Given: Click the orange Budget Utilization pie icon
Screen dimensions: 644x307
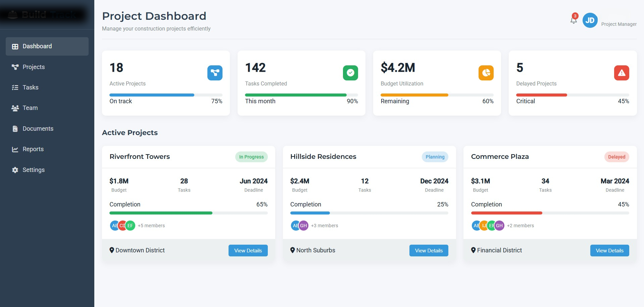Looking at the screenshot, I should coord(486,73).
